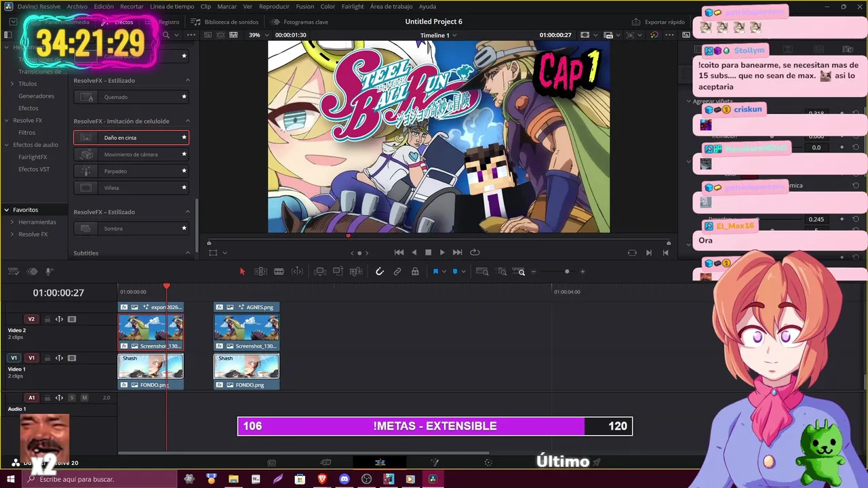Jump to last frame in viewer
Screen dimensions: 868x488
point(457,252)
